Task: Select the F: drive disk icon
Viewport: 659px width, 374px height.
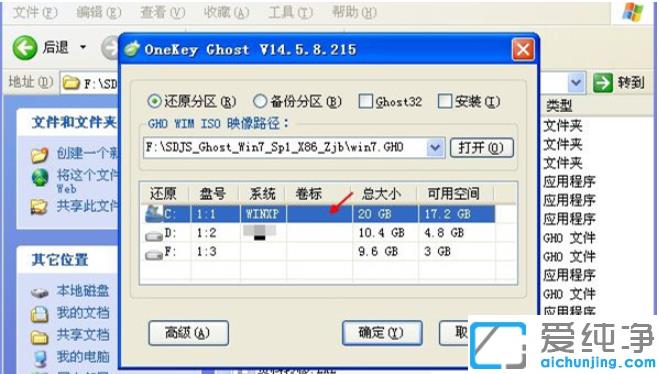Action: (154, 254)
